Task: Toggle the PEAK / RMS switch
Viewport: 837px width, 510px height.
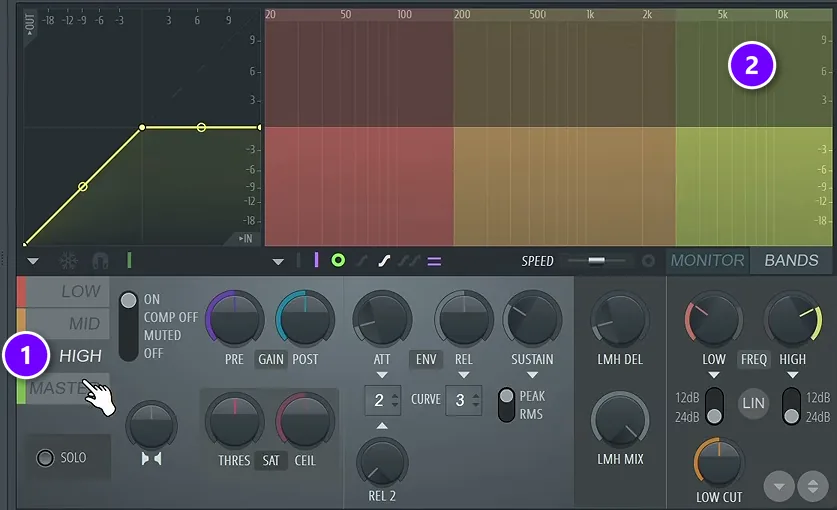Action: (506, 405)
